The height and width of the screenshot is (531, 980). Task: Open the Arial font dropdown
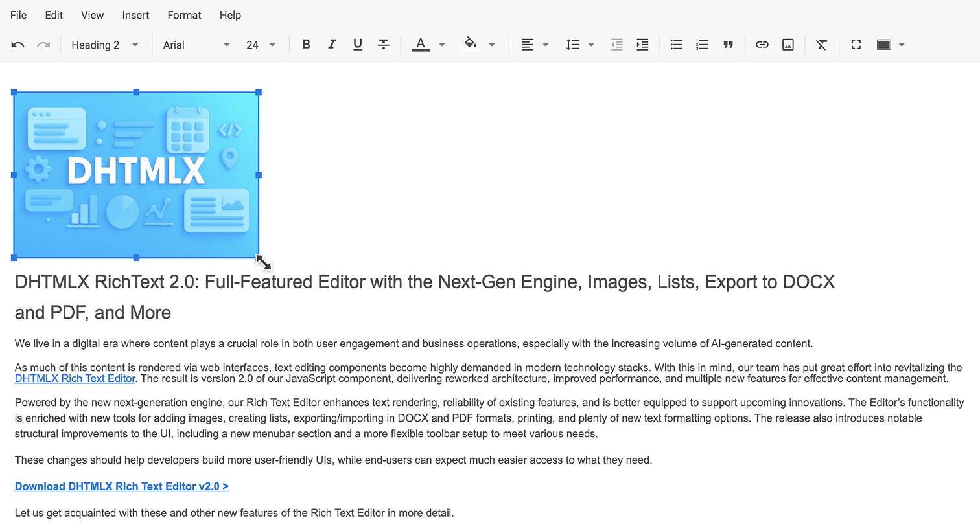pyautogui.click(x=196, y=45)
